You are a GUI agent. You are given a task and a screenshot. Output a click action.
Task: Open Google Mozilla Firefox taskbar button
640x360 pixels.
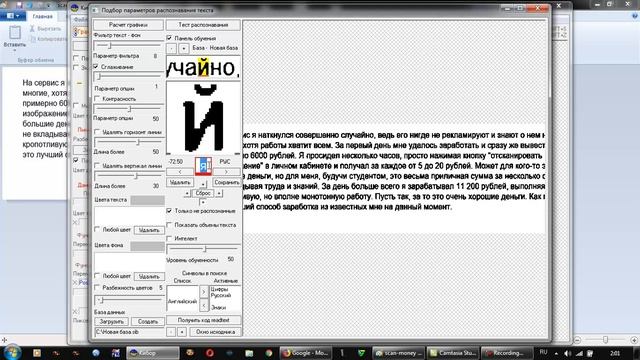(305, 353)
